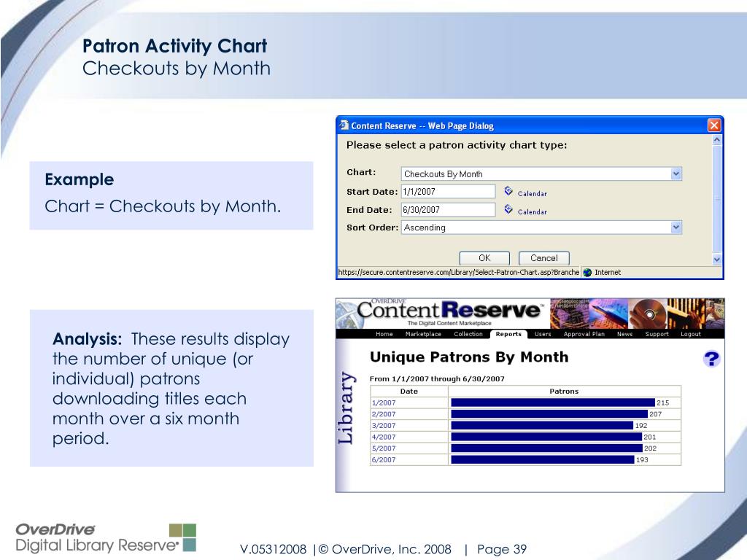Click the 1/2007 date link
747x560 pixels.
[x=384, y=402]
